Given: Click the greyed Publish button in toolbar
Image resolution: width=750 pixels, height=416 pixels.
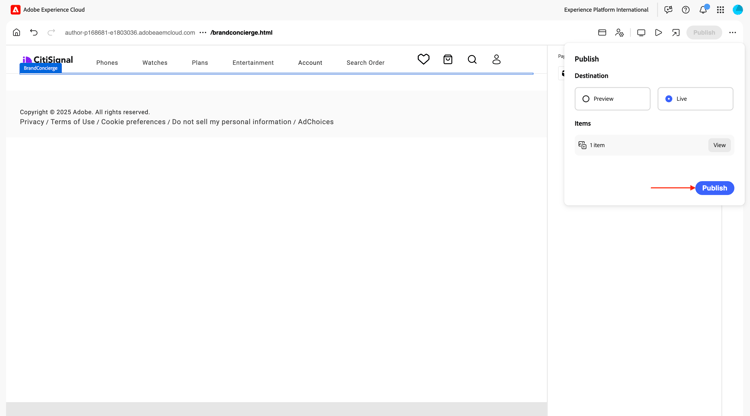Looking at the screenshot, I should point(704,33).
